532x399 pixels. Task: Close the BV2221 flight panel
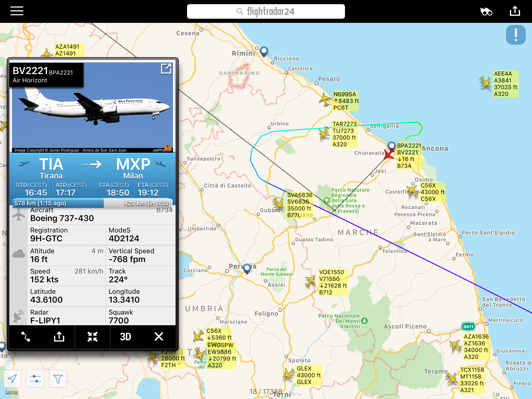159,337
